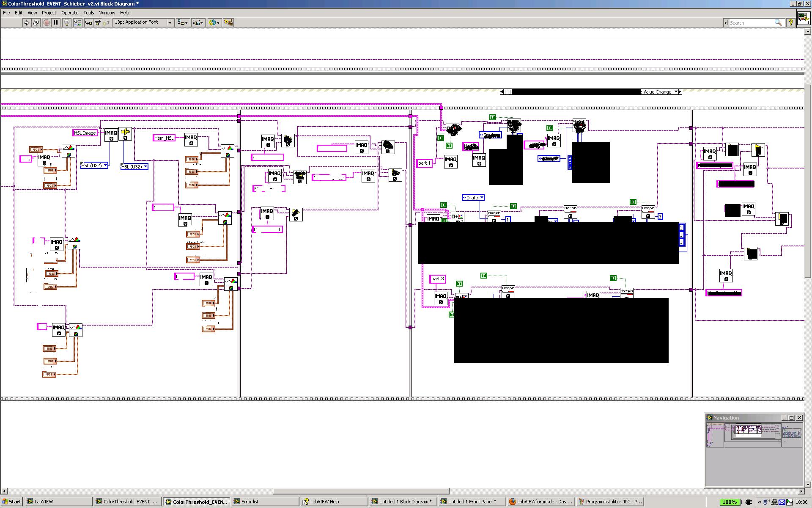Click Step Over button
Screen dimensions: 812x508
pyautogui.click(x=97, y=22)
